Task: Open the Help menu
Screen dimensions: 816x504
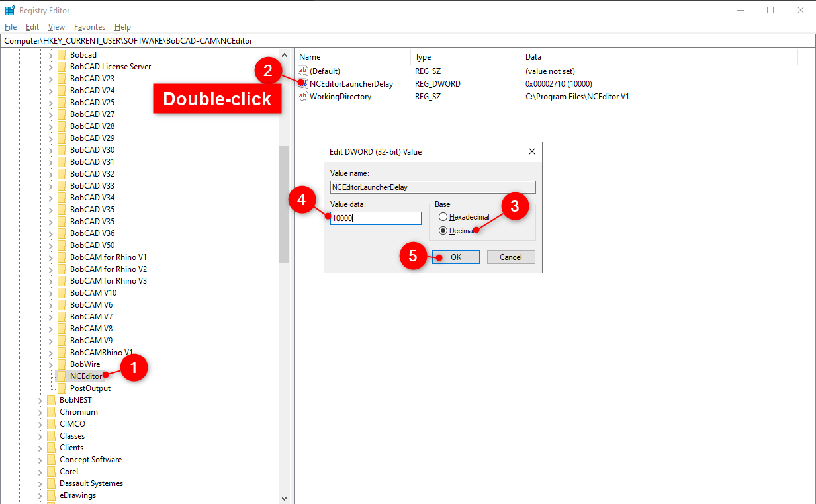Action: (x=122, y=27)
